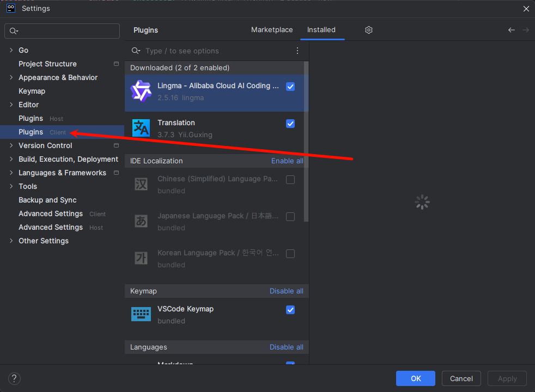Uncheck the Translation plugin
Viewport: 535px width, 392px height.
(x=290, y=124)
